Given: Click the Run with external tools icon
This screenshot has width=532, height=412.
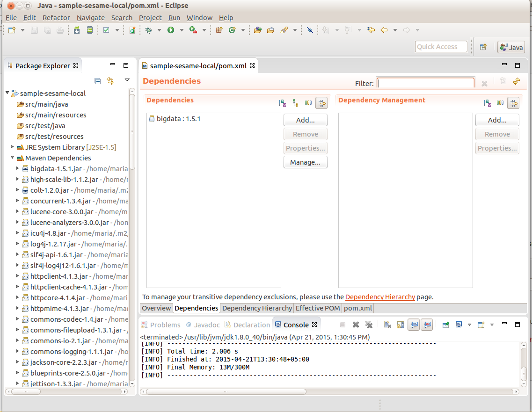Looking at the screenshot, I should pos(193,30).
